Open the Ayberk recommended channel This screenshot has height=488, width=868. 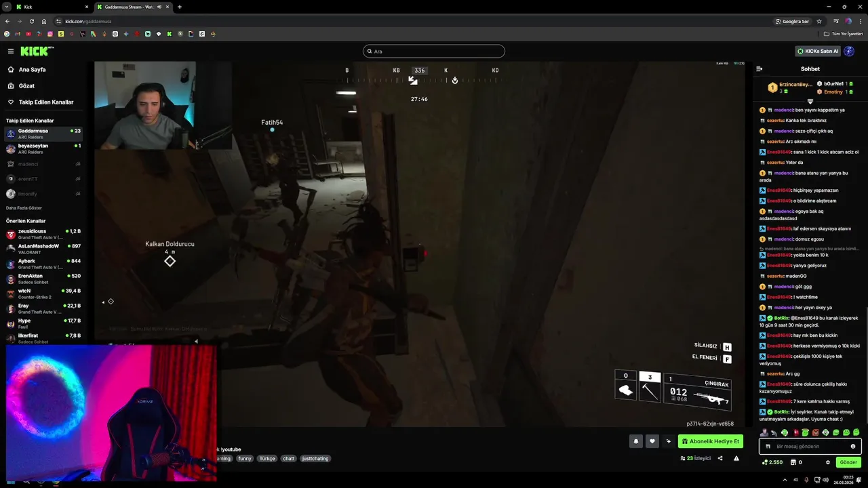coord(43,264)
